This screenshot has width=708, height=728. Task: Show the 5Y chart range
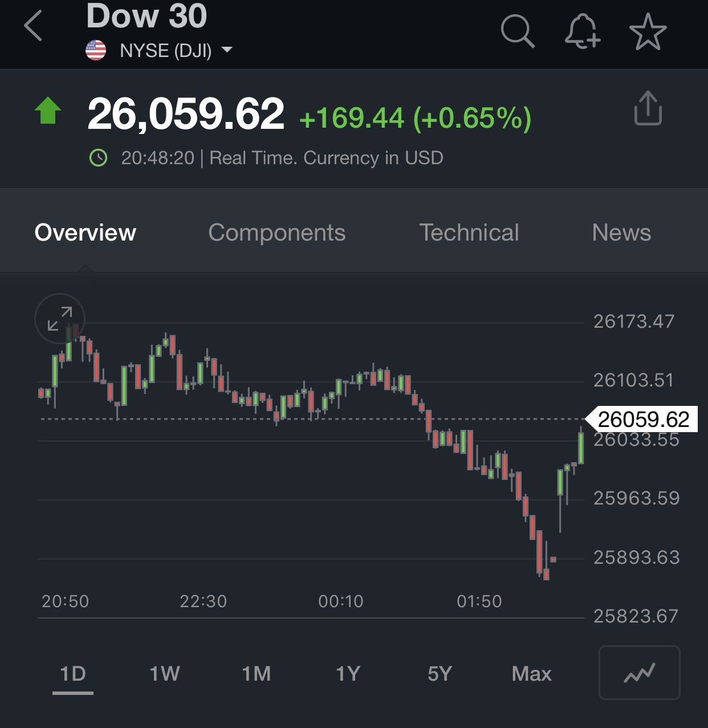[x=440, y=674]
